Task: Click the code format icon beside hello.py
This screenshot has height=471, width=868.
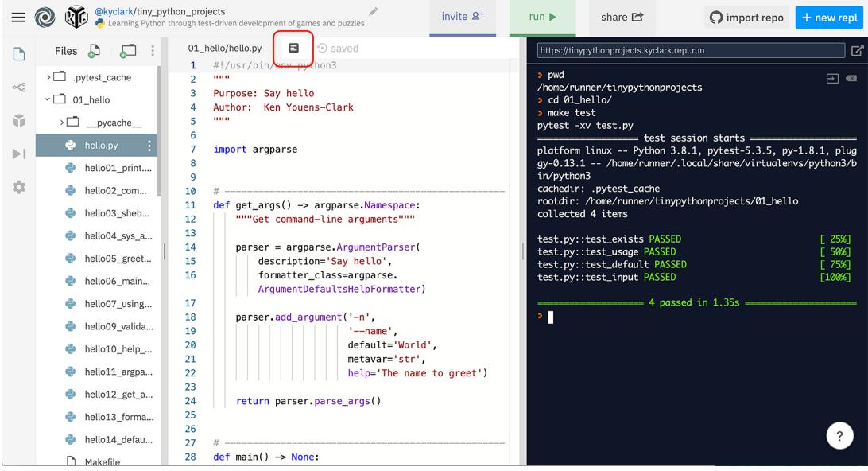Action: click(x=293, y=49)
